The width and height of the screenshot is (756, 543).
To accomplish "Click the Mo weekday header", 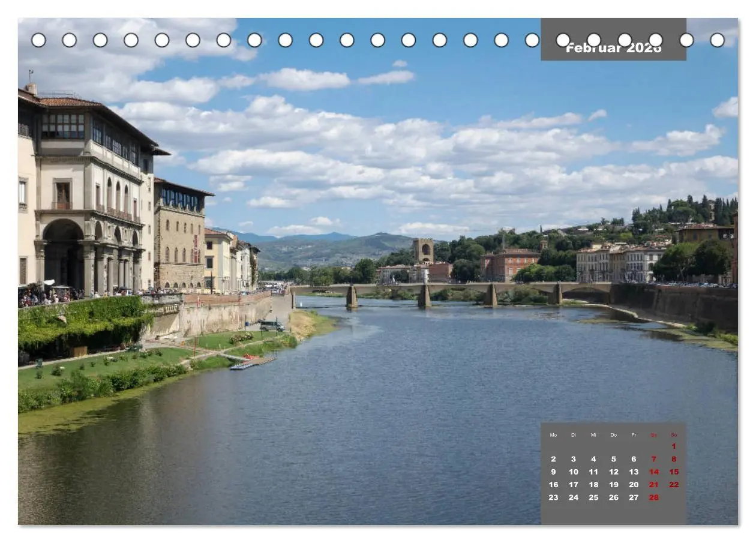I will 553,435.
